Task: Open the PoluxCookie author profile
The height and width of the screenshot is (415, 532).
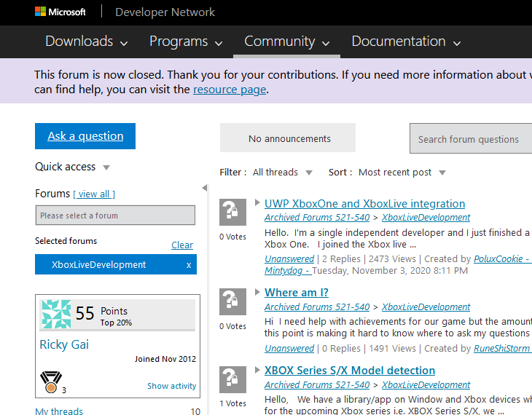Action: point(503,259)
